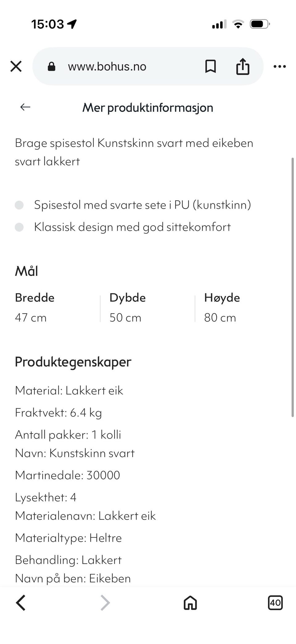Close the in-app browser with X
The image size is (296, 644).
16,66
